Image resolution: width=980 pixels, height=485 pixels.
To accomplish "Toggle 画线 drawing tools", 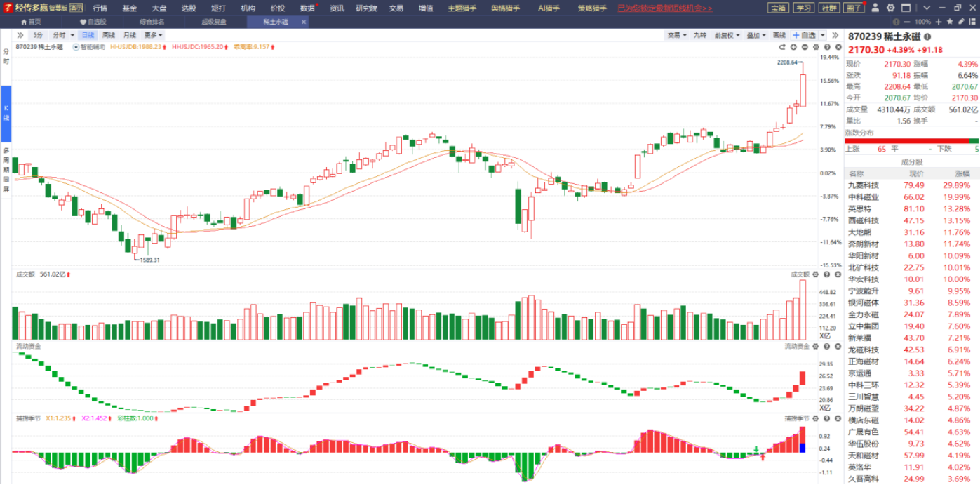I will (779, 35).
